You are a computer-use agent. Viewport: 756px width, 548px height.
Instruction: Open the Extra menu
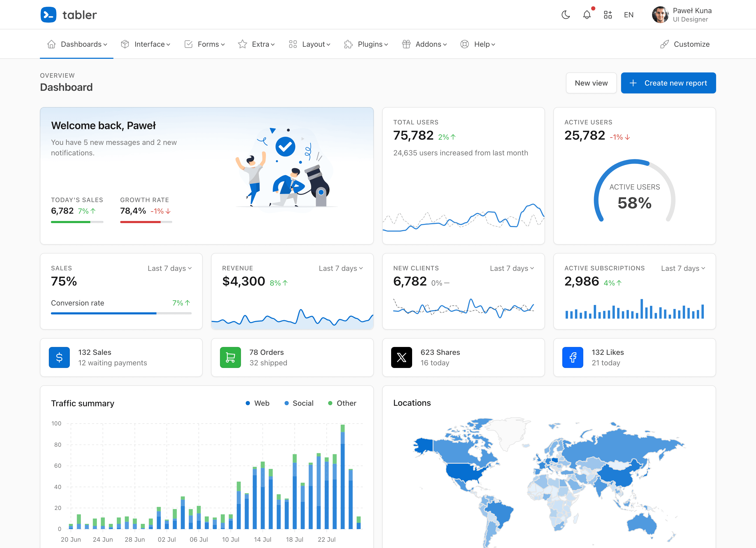click(x=256, y=44)
